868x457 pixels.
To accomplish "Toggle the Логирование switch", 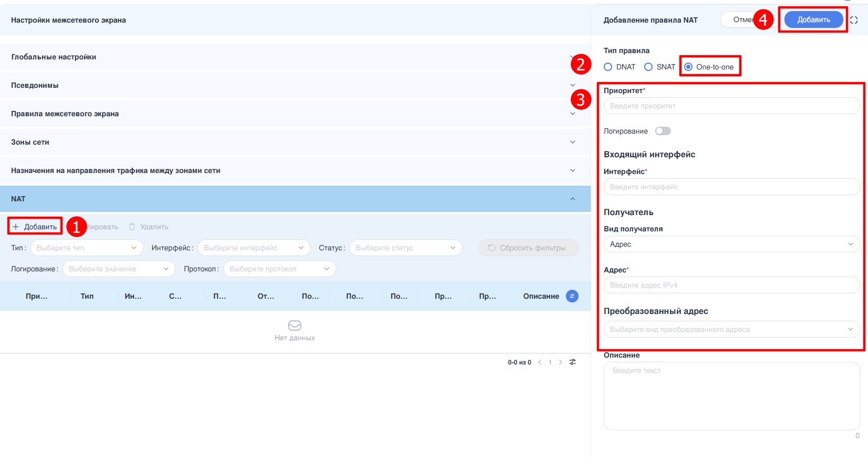I will tap(663, 131).
